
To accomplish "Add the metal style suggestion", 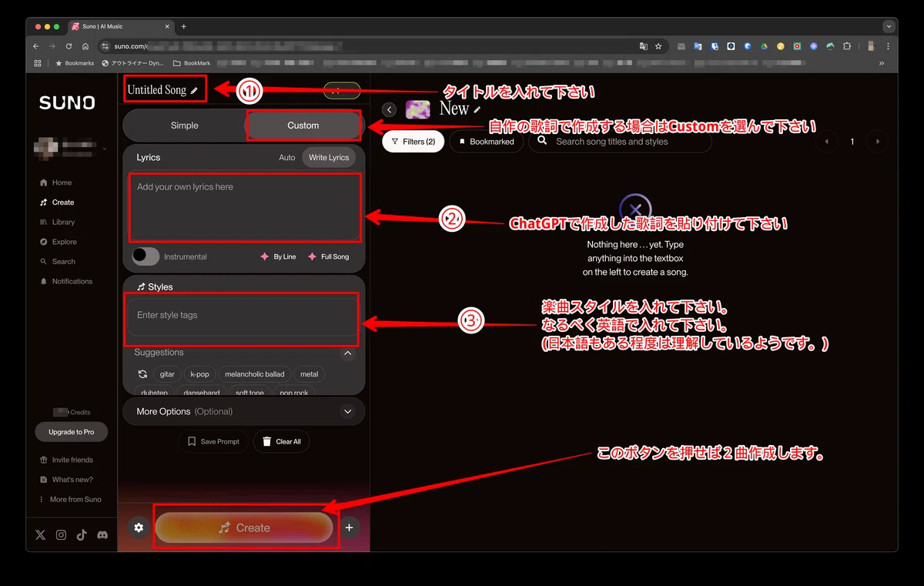I will [310, 374].
